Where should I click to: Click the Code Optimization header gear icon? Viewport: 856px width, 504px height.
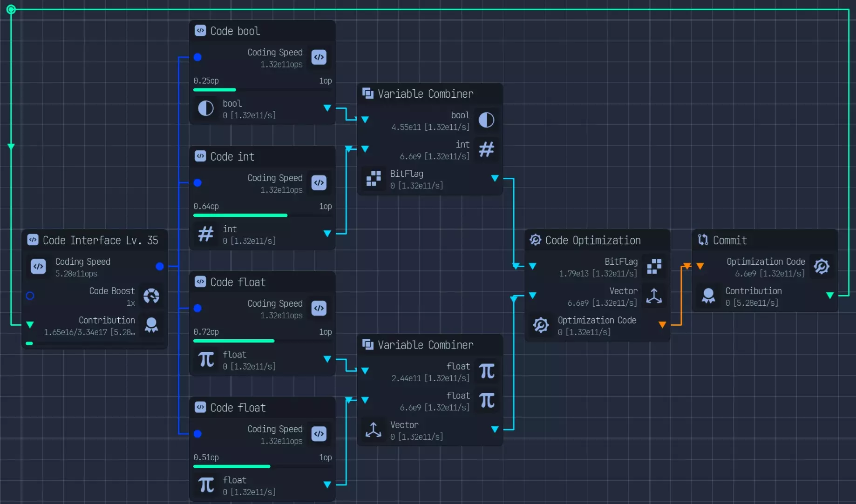coord(536,240)
